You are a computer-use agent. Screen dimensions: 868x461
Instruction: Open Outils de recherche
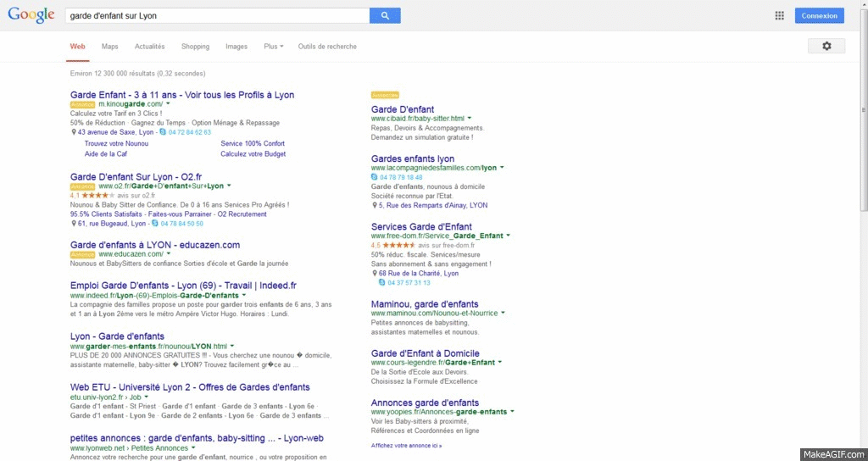click(x=327, y=47)
